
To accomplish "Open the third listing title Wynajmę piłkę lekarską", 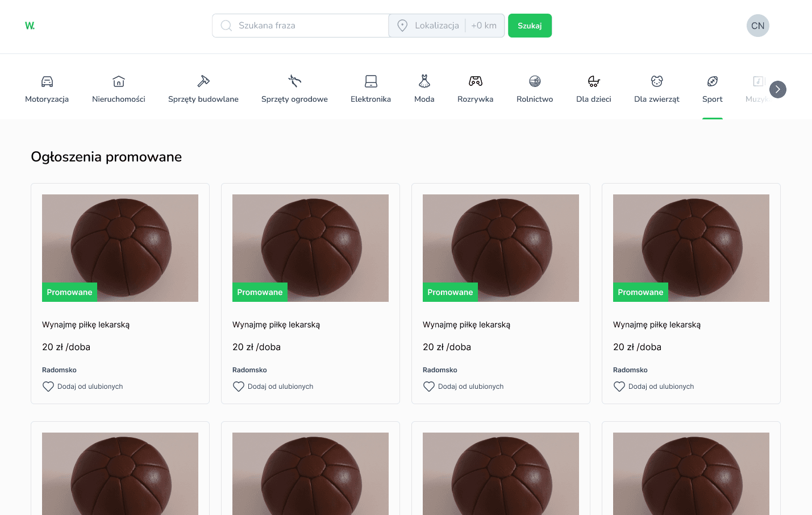I will (x=467, y=325).
